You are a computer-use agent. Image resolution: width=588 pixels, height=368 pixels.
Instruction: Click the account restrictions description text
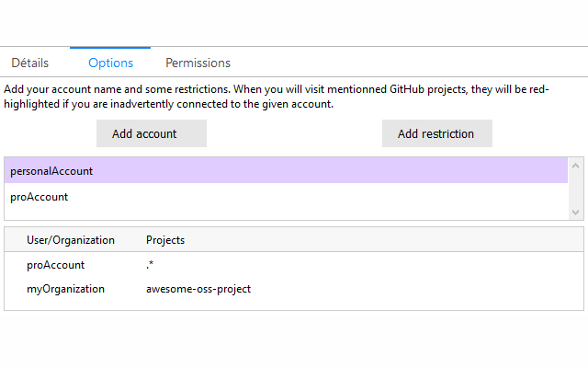(x=276, y=96)
